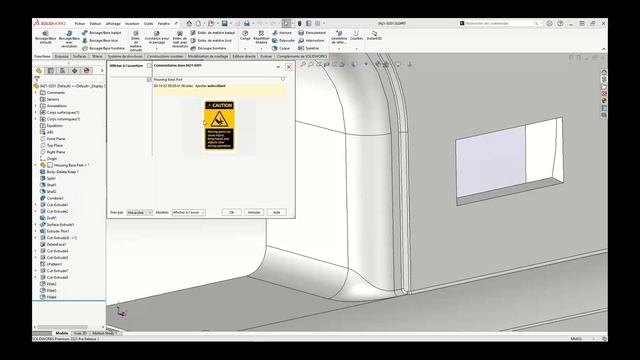This screenshot has width=640, height=360.
Task: Expand the Housing Base Part tree node
Action: pos(36,165)
